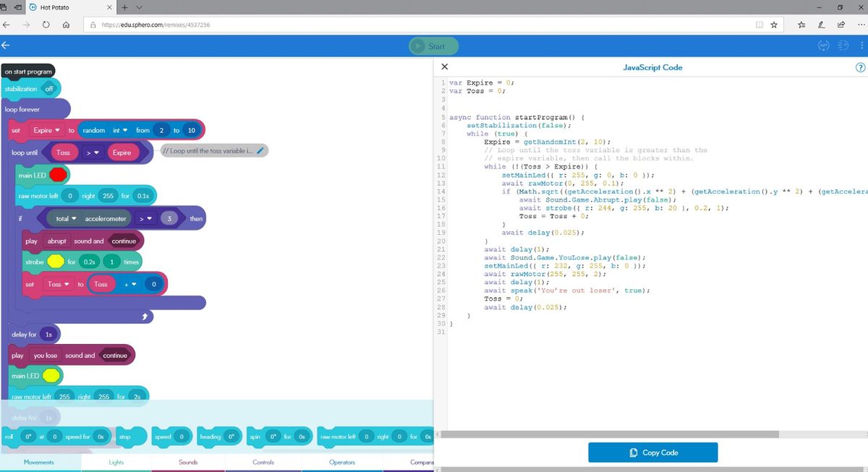This screenshot has width=868, height=472.
Task: Select the you lose sound name
Action: pyautogui.click(x=46, y=356)
